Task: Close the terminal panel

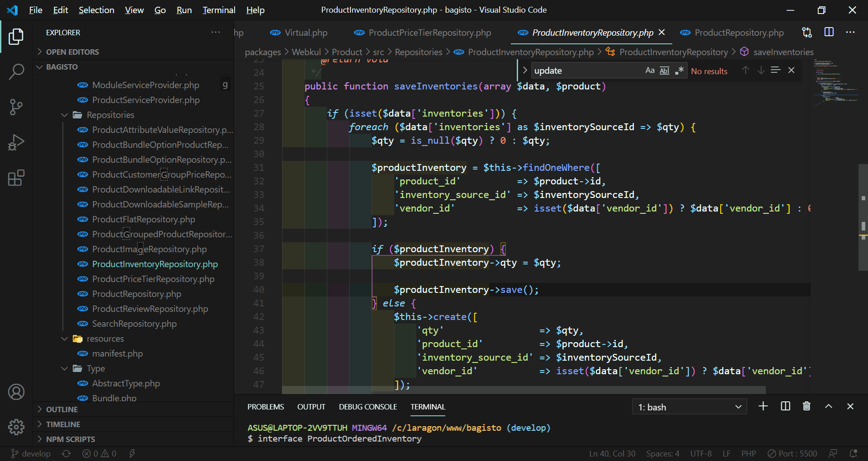Action: 850,406
